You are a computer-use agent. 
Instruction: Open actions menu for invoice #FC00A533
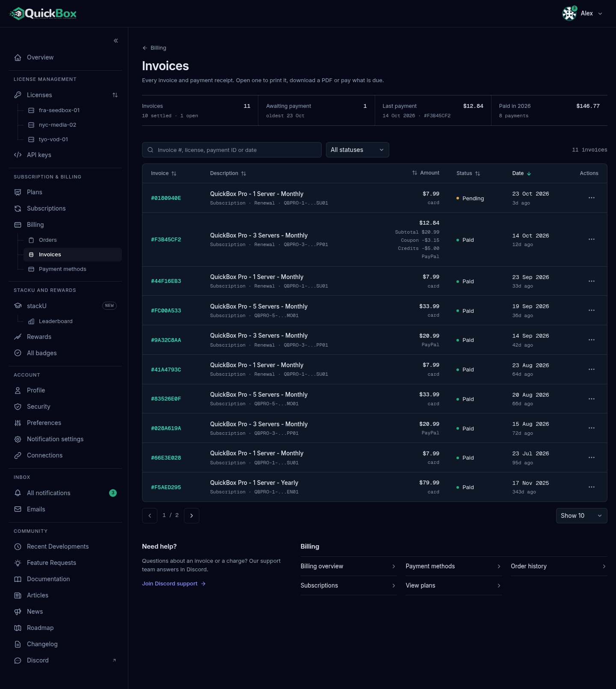click(x=592, y=310)
